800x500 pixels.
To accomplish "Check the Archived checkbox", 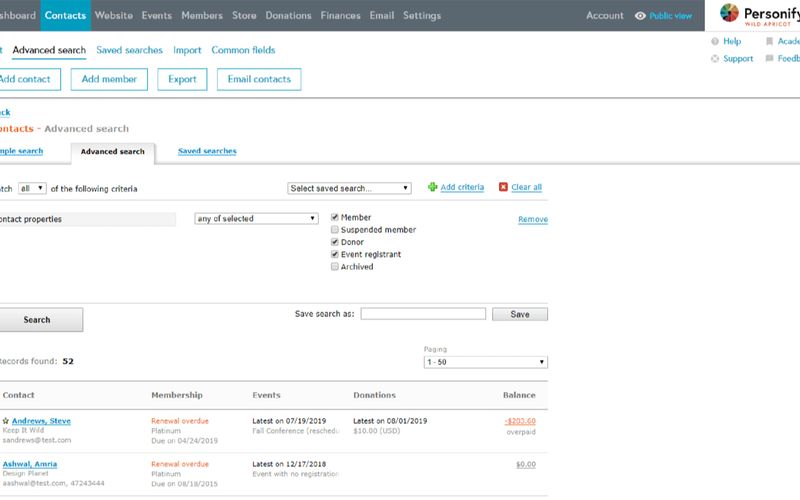I will tap(335, 267).
